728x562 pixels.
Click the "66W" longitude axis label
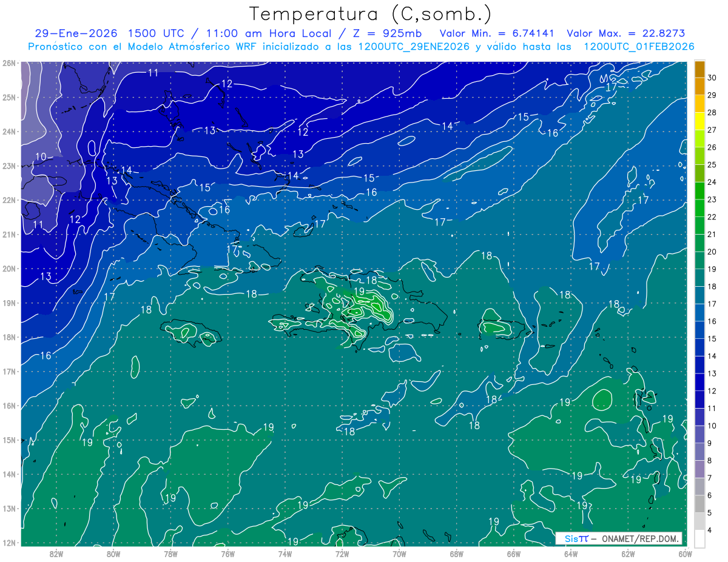pos(513,554)
